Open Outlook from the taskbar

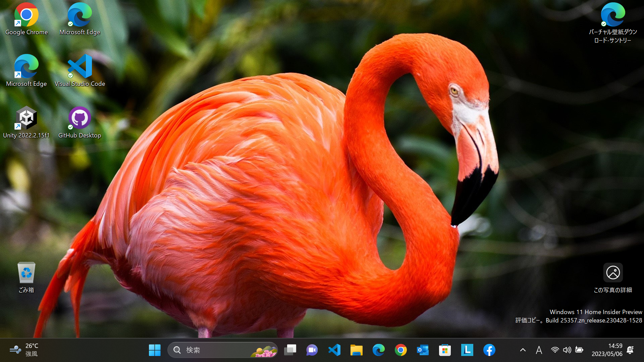point(423,350)
